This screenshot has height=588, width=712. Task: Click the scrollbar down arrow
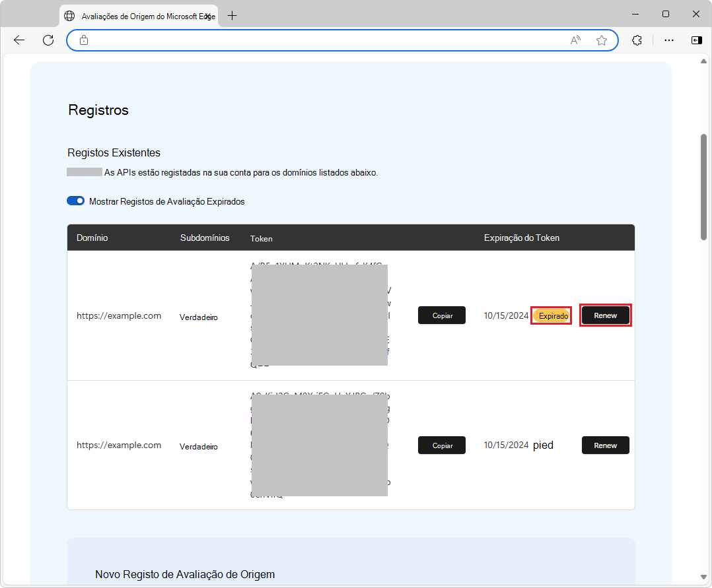coord(703,577)
